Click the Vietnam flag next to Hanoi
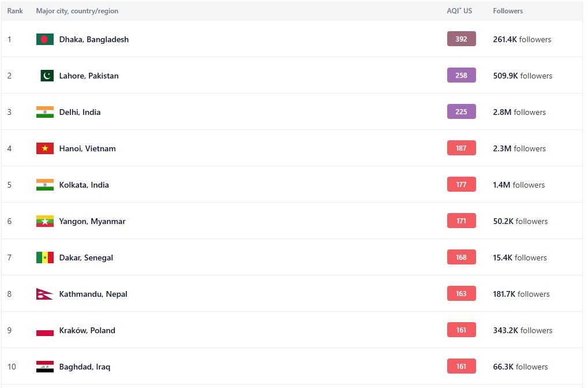 44,148
